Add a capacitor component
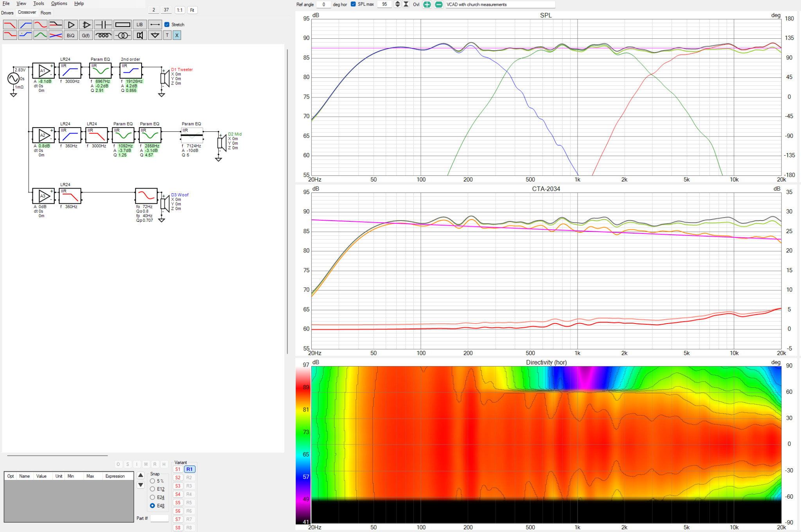 (x=103, y=25)
